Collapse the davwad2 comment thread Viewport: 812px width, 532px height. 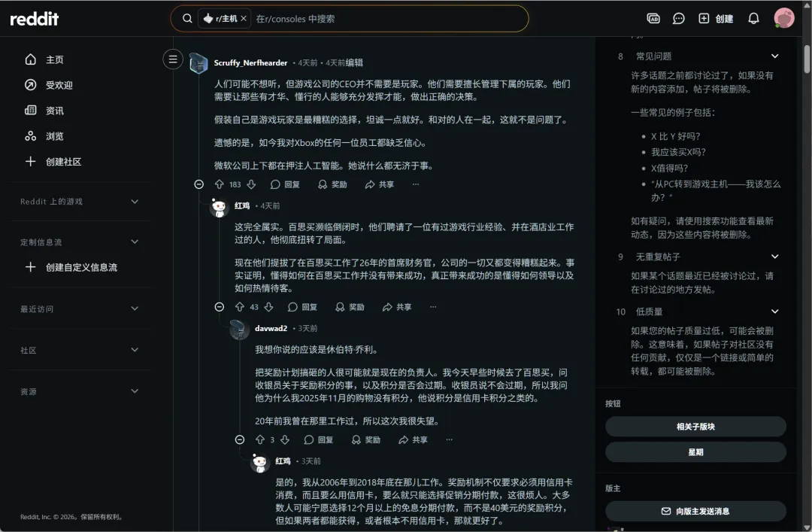pos(240,439)
